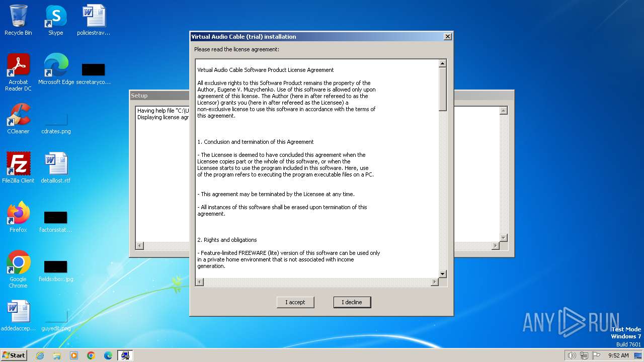This screenshot has width=644, height=362.
Task: Click 'Displaying license agr' line in Setup window
Action: [x=163, y=117]
